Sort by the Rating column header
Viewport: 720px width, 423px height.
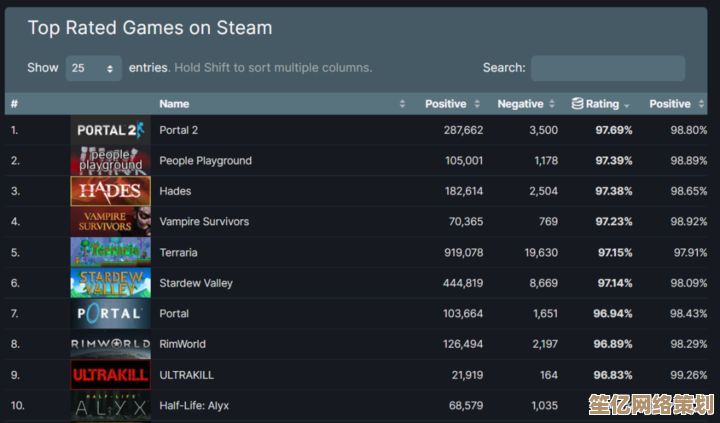tap(602, 104)
